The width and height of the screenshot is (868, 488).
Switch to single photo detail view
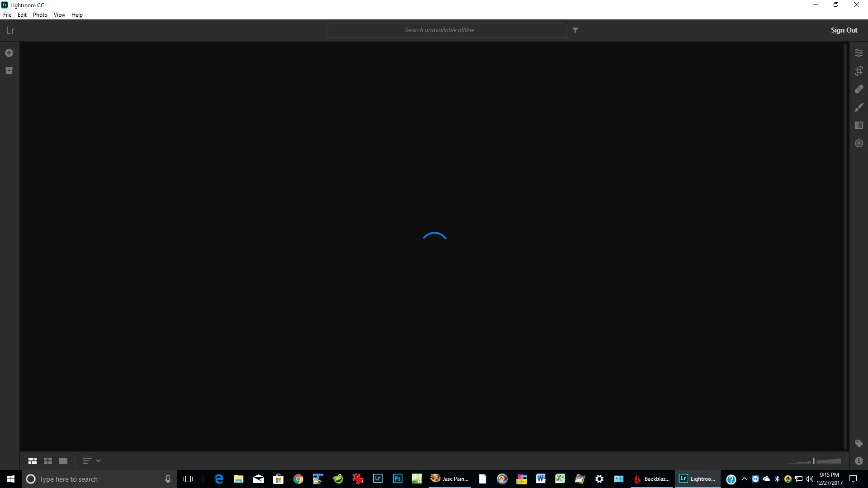point(63,461)
